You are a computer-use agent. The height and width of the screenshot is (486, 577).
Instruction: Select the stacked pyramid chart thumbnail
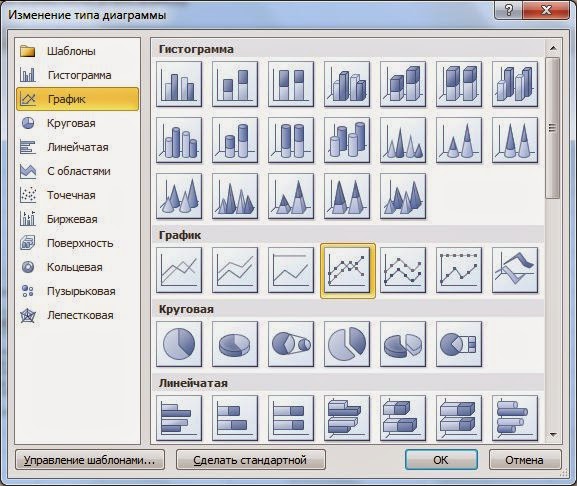point(291,196)
